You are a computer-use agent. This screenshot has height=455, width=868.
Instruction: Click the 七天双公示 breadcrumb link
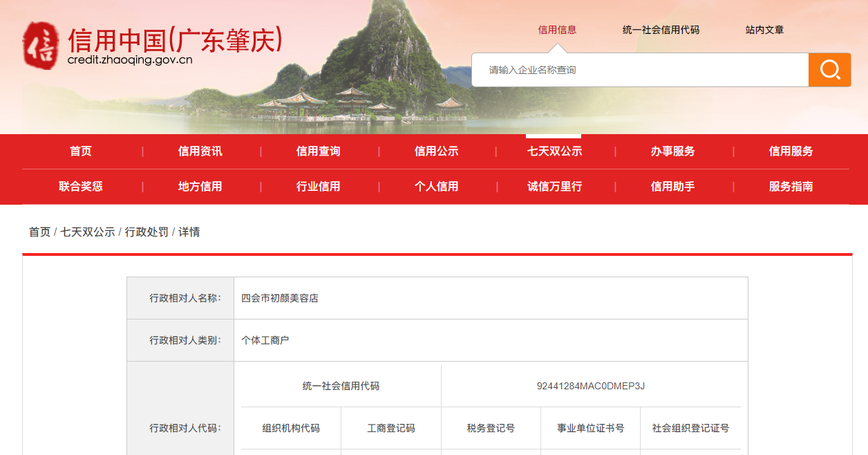[x=88, y=232]
